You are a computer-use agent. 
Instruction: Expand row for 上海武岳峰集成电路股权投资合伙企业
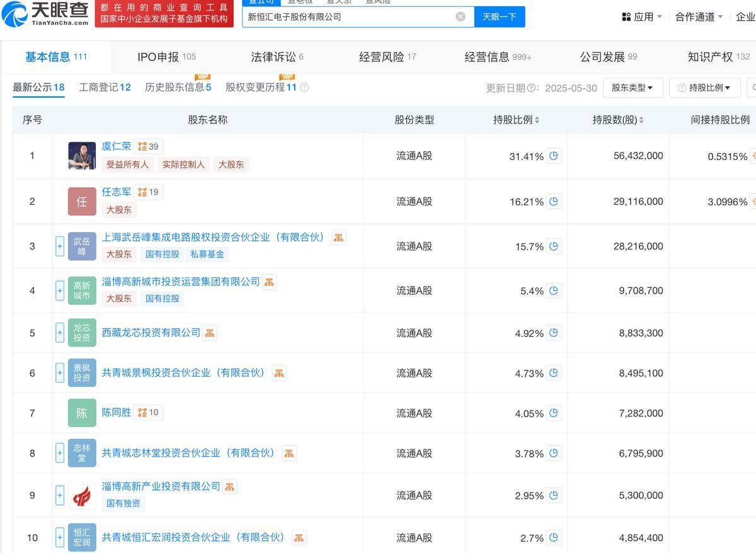click(x=60, y=246)
